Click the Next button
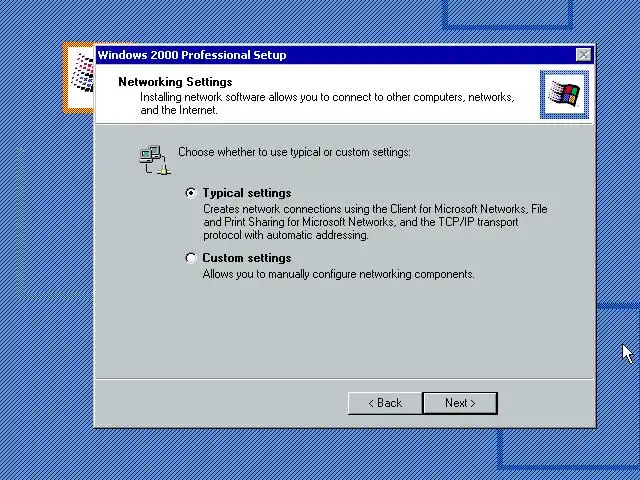 tap(460, 403)
